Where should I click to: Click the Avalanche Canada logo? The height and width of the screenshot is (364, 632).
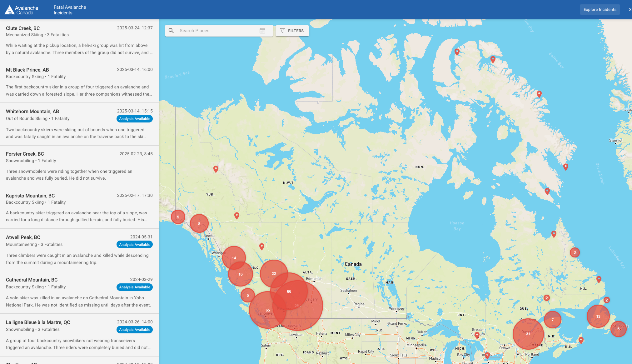point(21,10)
